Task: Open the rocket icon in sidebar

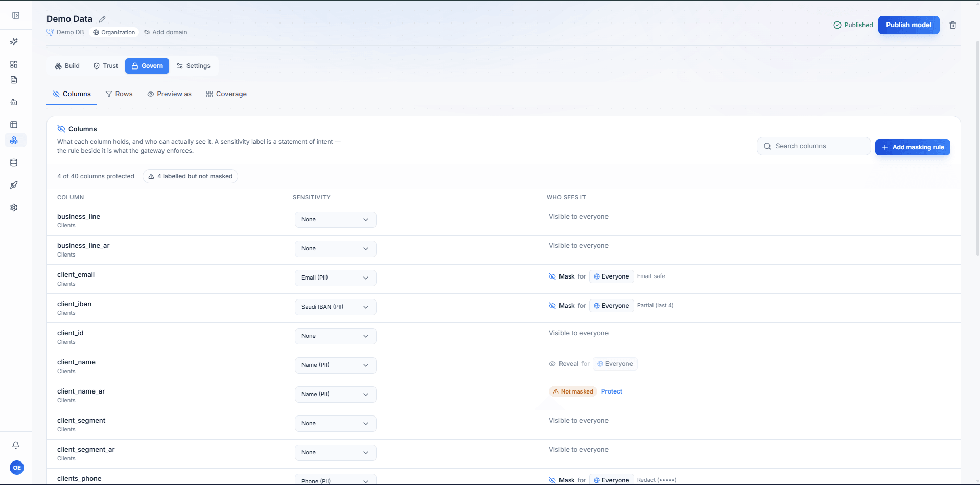Action: (14, 185)
